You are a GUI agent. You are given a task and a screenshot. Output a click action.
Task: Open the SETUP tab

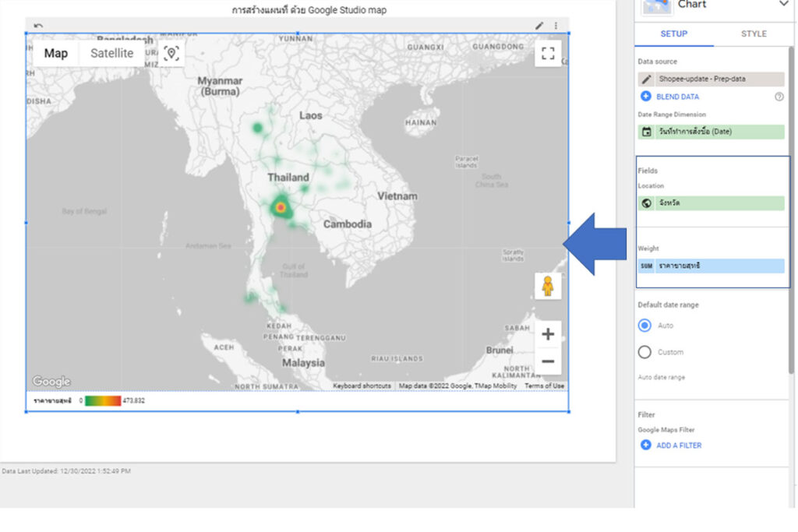pos(674,33)
